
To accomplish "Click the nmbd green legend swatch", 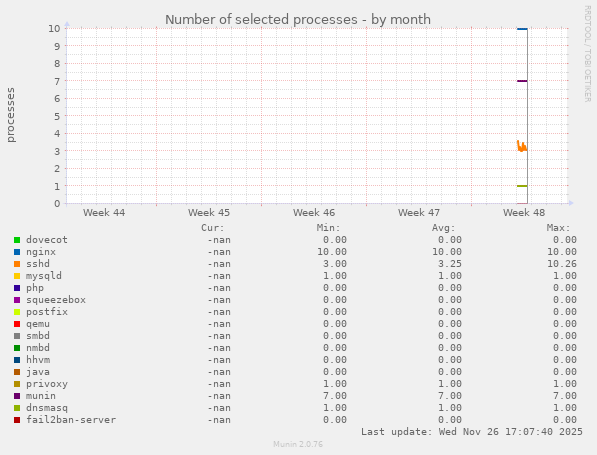I will click(17, 348).
